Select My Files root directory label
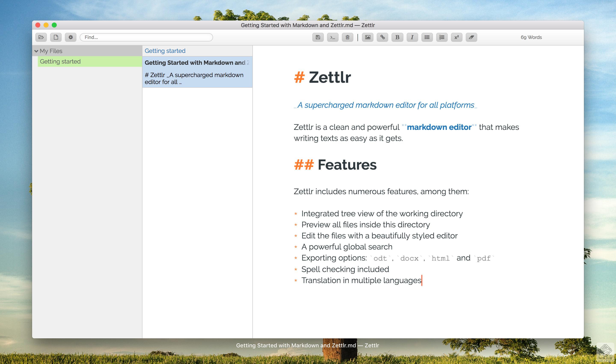Screen dimensions: 616x364 (x=51, y=51)
